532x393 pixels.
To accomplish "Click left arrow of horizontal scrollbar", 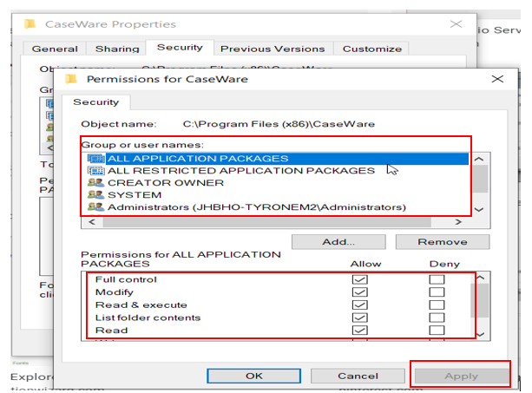I will click(x=92, y=222).
